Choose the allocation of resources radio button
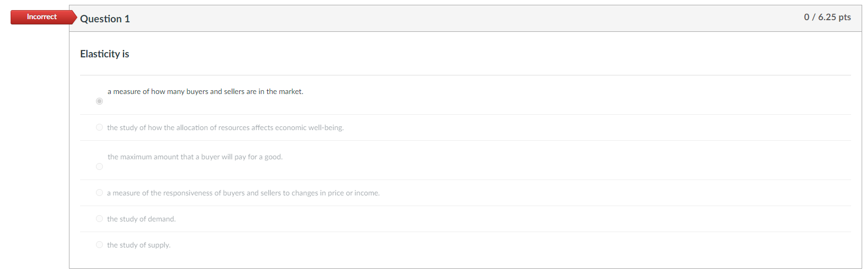This screenshot has width=868, height=273. point(99,127)
